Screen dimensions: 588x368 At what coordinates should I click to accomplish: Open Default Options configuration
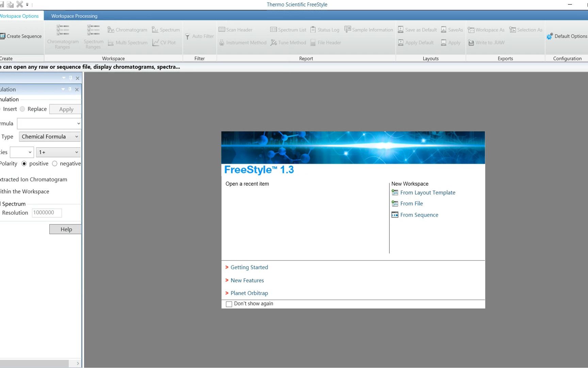click(567, 36)
